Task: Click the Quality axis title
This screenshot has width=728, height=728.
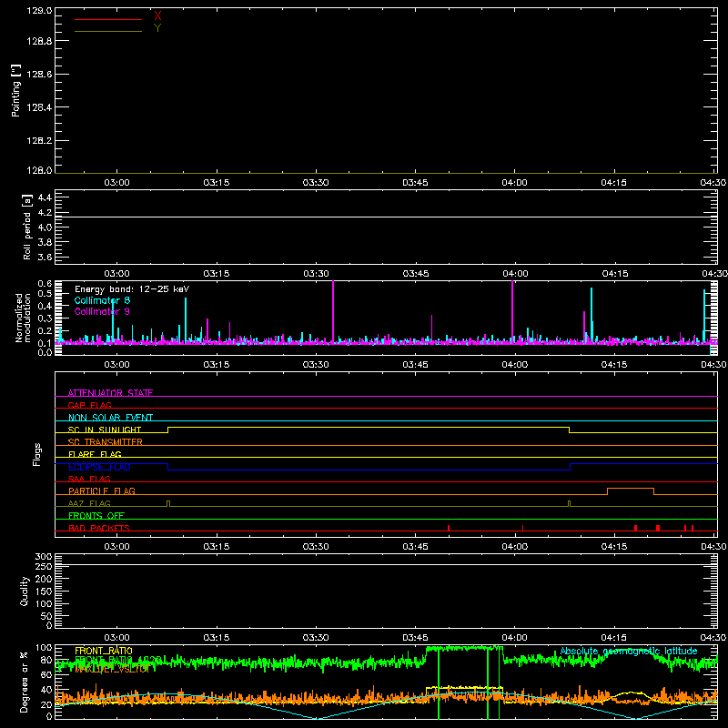Action: coord(25,591)
